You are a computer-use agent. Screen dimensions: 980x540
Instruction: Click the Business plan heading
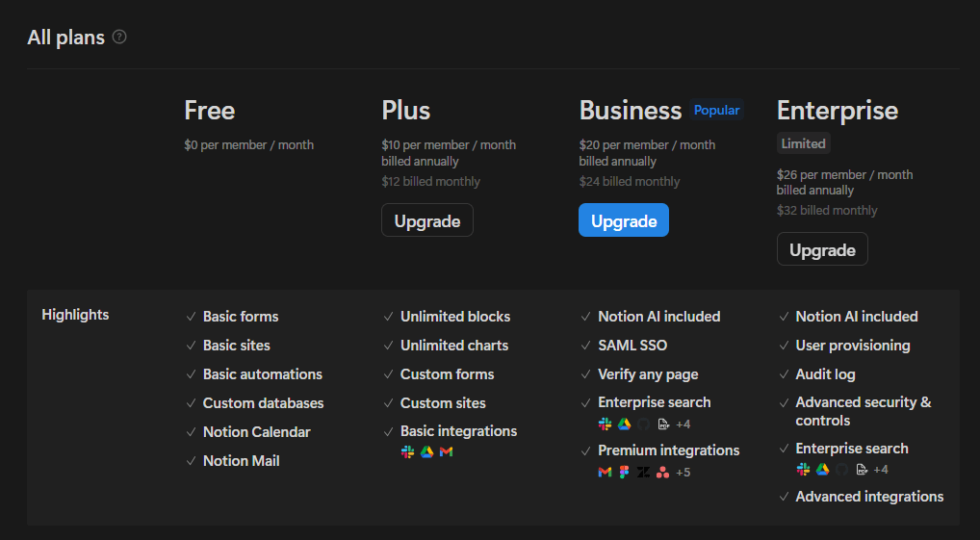coord(630,111)
